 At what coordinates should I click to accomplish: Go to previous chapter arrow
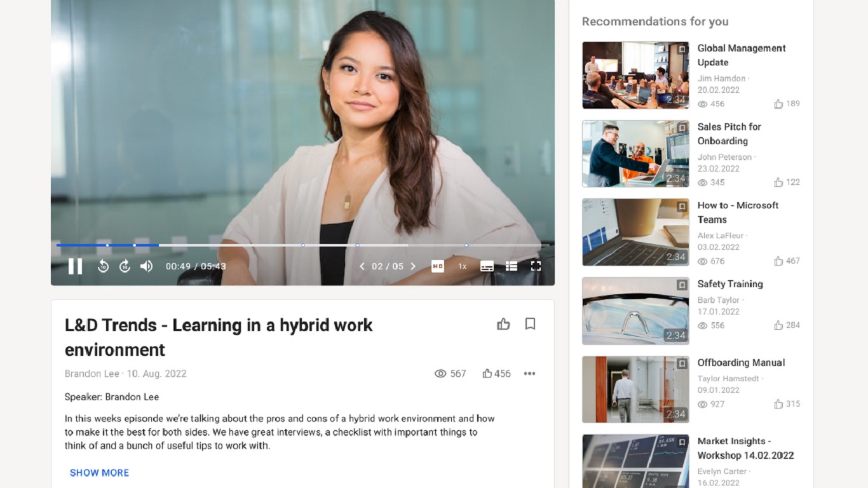click(x=362, y=266)
